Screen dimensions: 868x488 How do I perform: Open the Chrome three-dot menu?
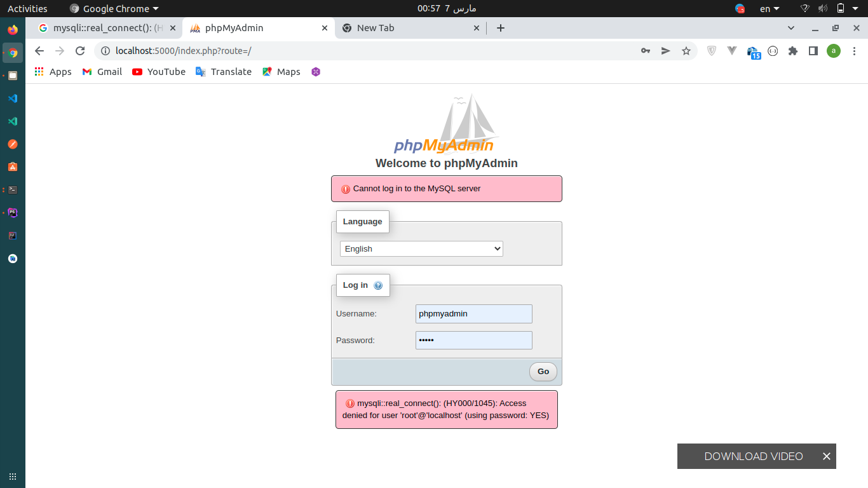854,51
